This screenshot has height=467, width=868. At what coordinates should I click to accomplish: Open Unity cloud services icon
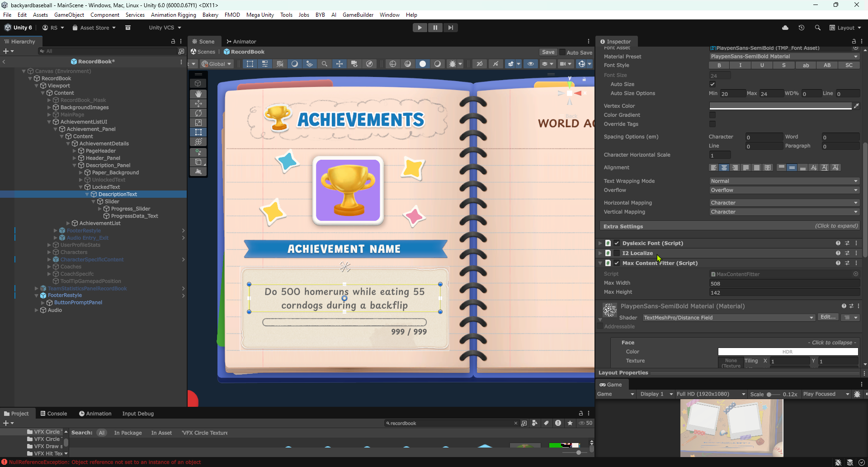click(x=785, y=28)
